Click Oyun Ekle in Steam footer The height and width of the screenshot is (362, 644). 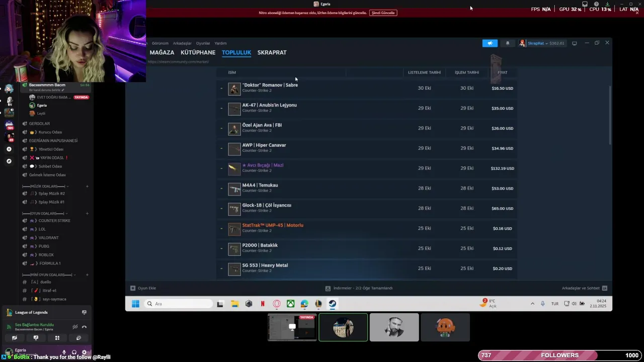143,288
